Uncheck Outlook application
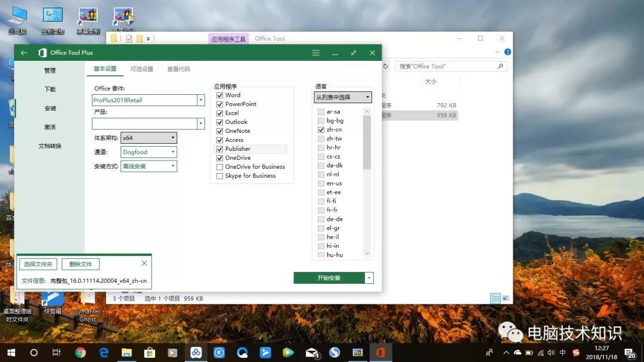This screenshot has width=644, height=362. pos(219,122)
